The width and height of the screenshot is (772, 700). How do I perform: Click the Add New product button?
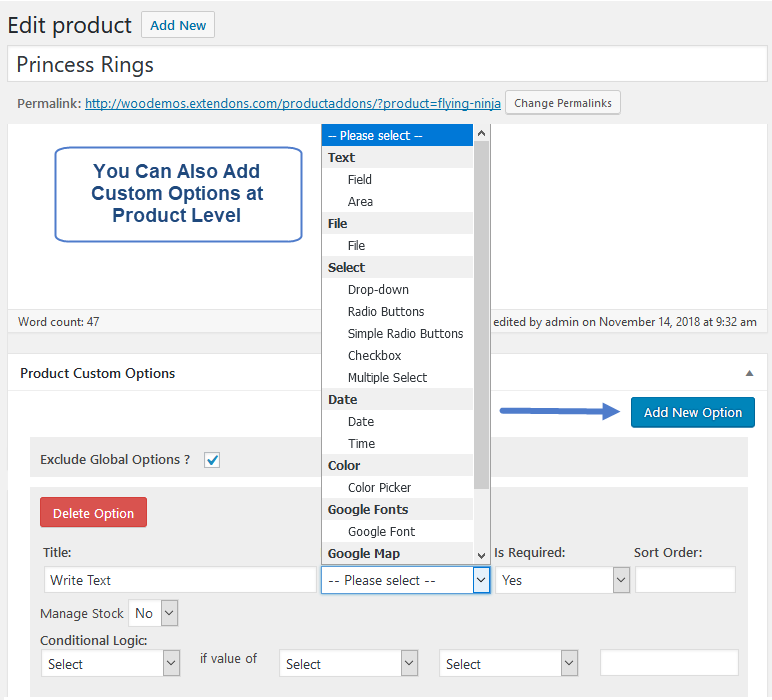178,26
